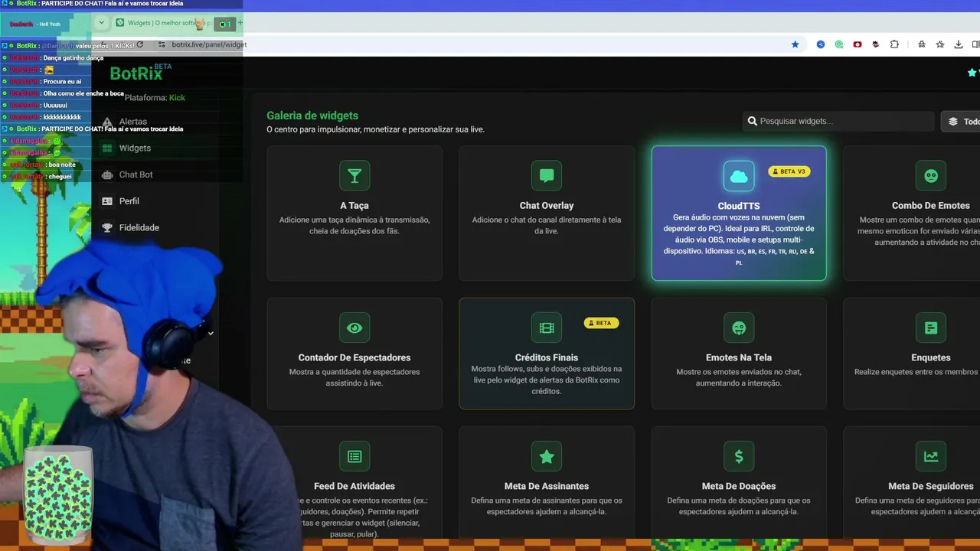Screen dimensions: 980x551
Task: Click the Widgets grid icon in sidebar
Action: [x=107, y=148]
